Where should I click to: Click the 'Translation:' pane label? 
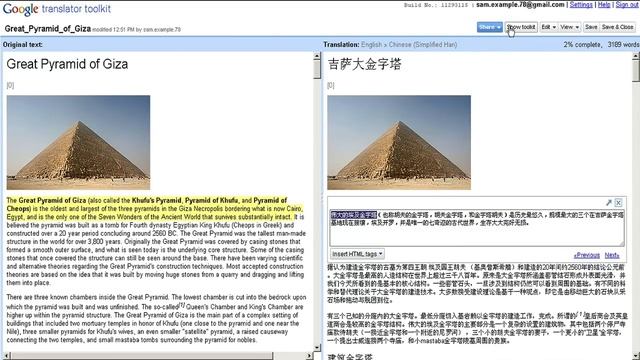pos(341,44)
